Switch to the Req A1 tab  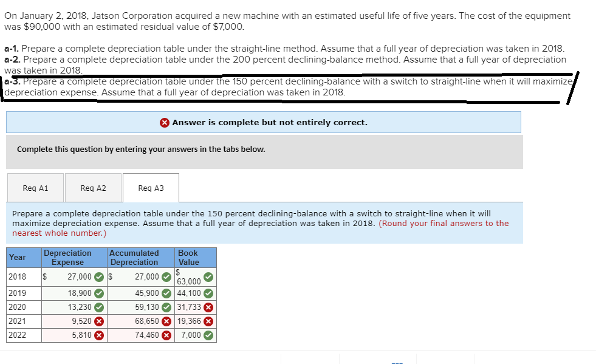pyautogui.click(x=35, y=188)
